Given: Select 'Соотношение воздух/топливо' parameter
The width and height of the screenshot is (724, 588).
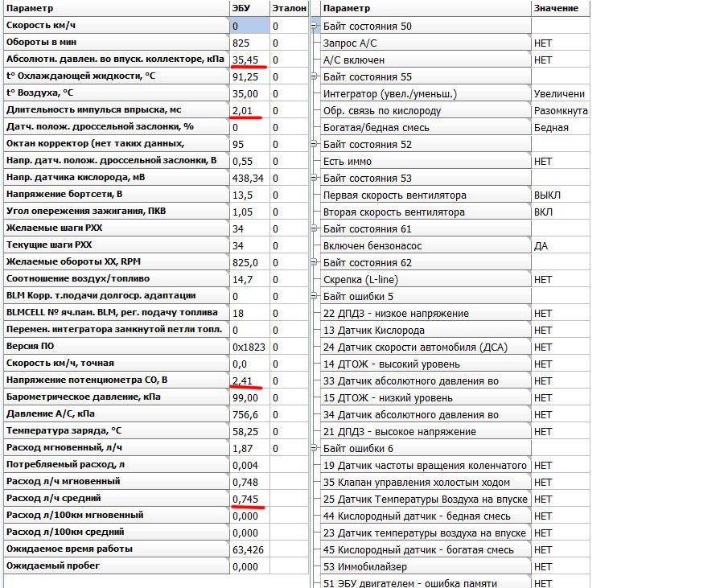Looking at the screenshot, I should coord(117,279).
